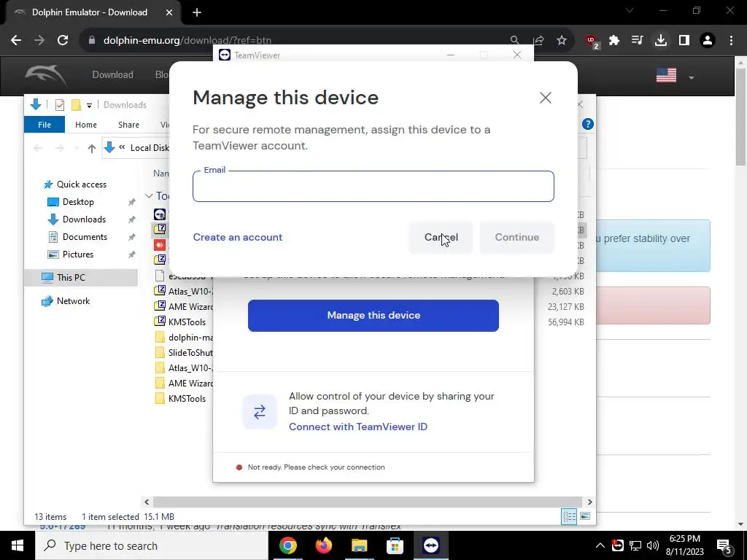Click the blue Manage this device button
747x560 pixels.
pos(373,315)
